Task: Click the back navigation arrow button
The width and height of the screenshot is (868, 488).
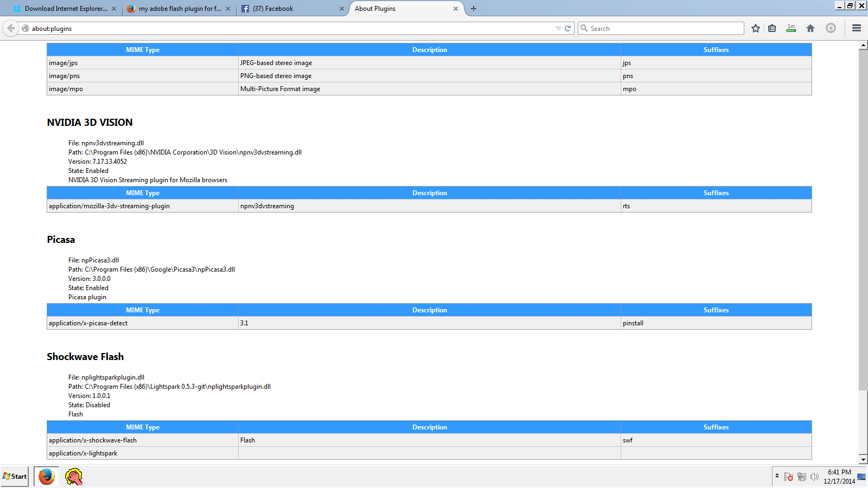Action: pyautogui.click(x=10, y=28)
